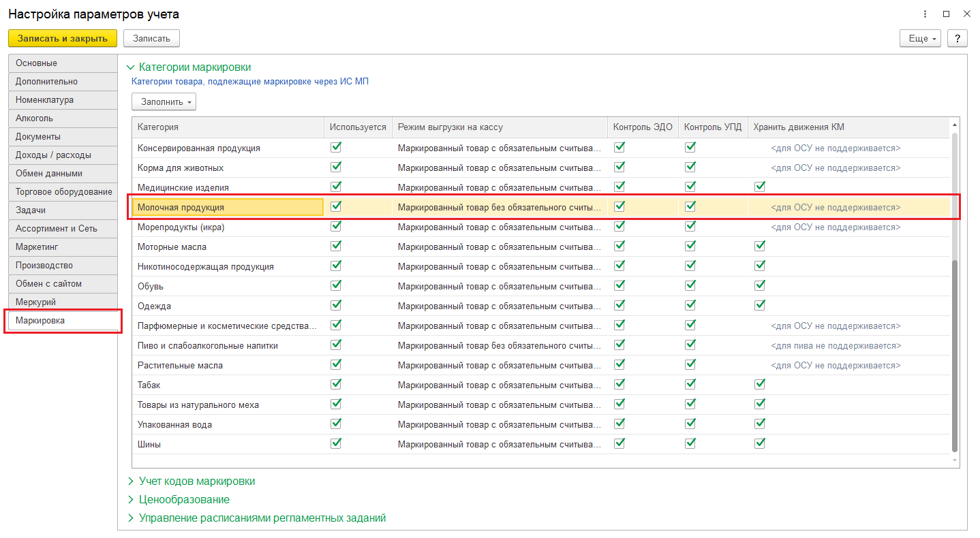This screenshot has height=538, width=980.
Task: Toggle Используется checkbox for Табак
Action: [x=336, y=384]
